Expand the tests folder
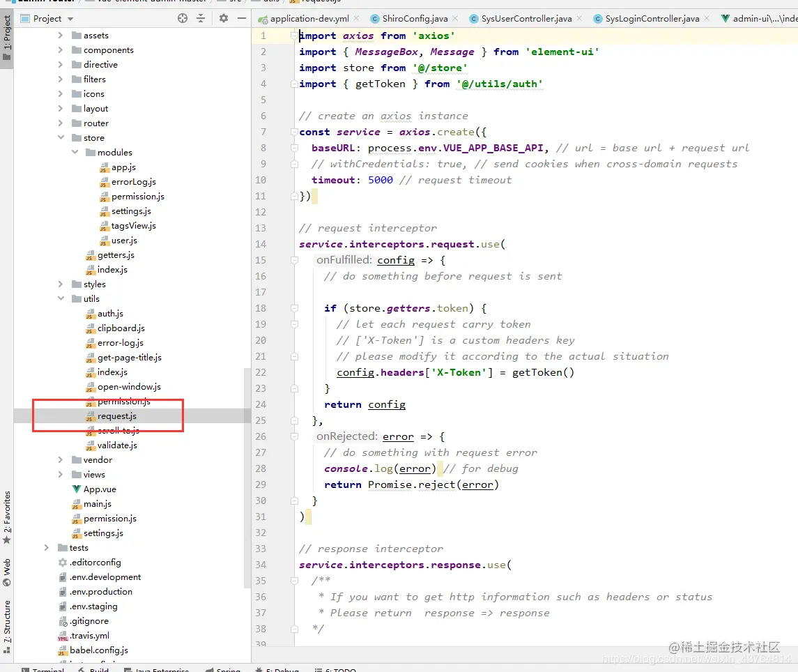 (x=46, y=548)
